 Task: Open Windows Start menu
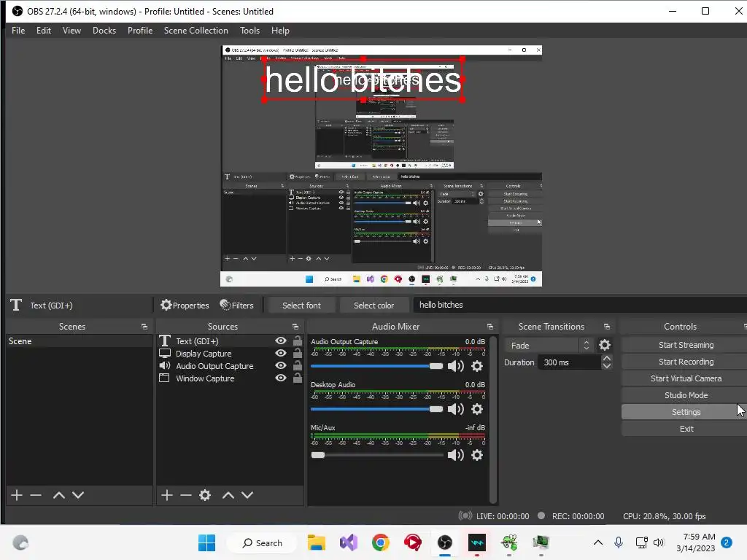(206, 542)
